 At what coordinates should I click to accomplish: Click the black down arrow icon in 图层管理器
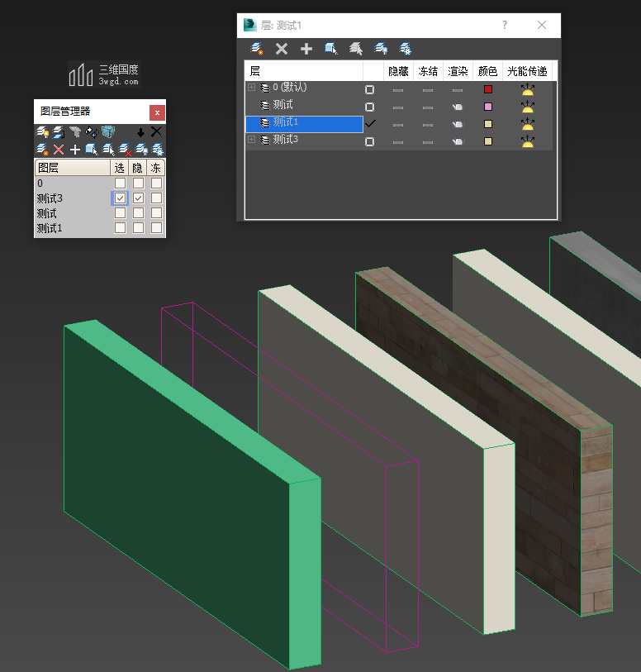tap(140, 132)
